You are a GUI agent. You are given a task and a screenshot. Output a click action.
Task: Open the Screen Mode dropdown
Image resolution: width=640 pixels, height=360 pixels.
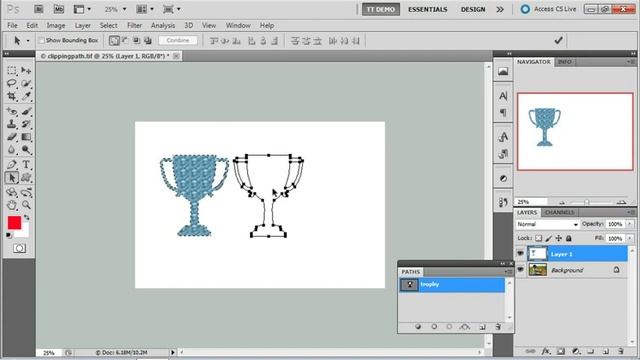click(x=172, y=9)
